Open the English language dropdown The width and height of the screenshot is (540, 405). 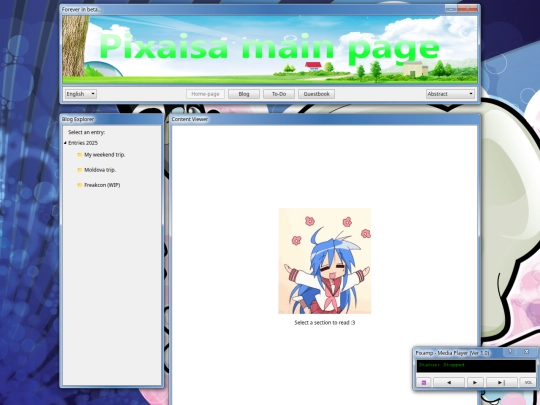click(x=81, y=94)
